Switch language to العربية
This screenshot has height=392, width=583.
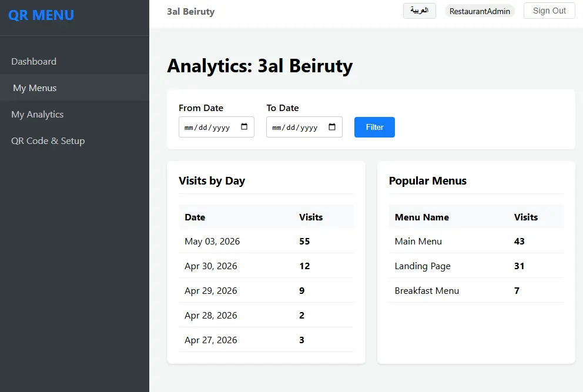(420, 11)
